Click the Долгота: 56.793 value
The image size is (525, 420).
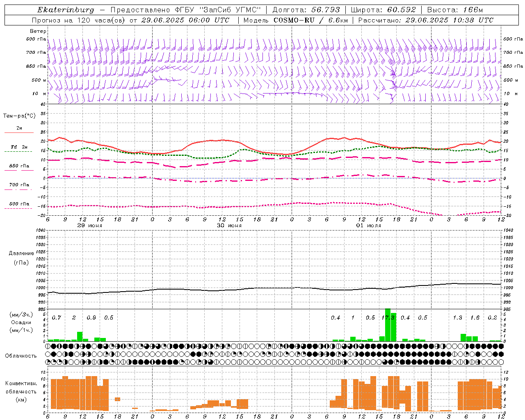pos(307,10)
